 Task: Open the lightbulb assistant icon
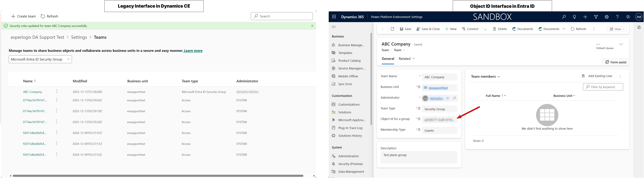[575, 17]
